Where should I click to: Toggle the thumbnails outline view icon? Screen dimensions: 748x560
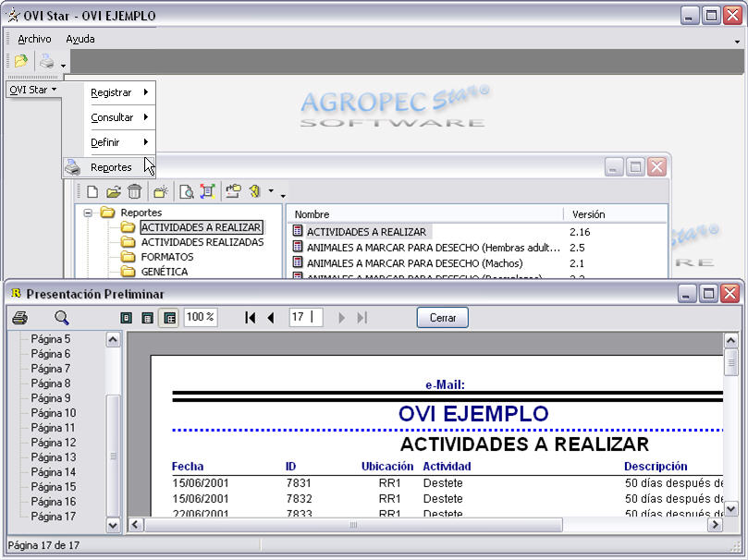coord(169,318)
